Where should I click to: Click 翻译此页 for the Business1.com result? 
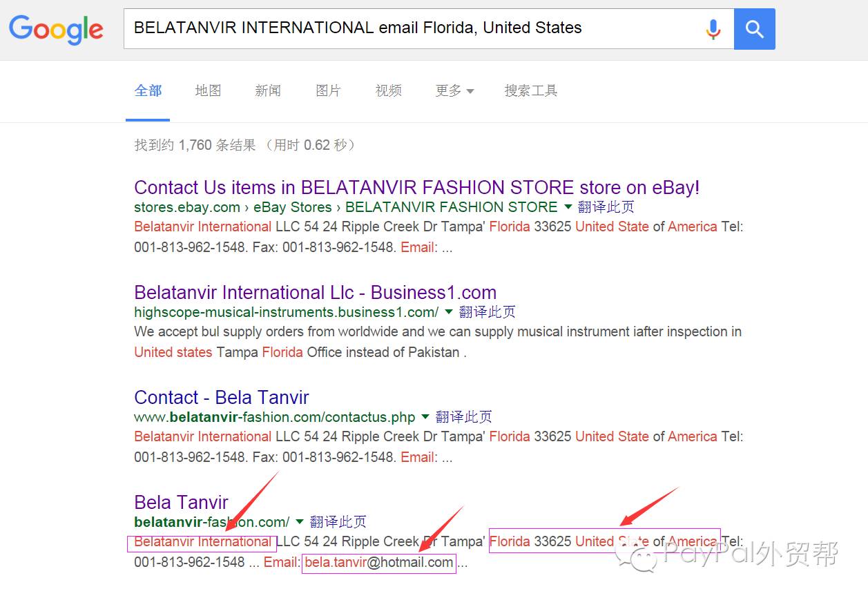487,311
